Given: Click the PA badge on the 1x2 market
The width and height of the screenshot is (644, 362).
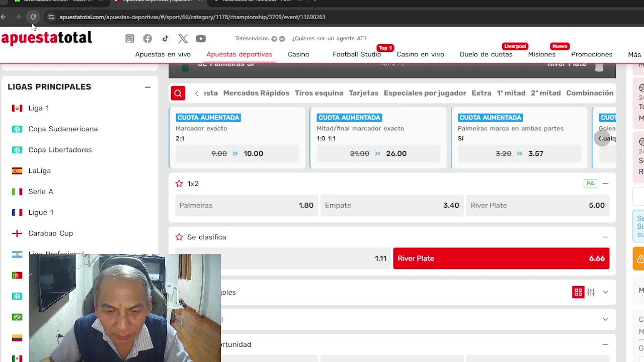Looking at the screenshot, I should point(590,184).
